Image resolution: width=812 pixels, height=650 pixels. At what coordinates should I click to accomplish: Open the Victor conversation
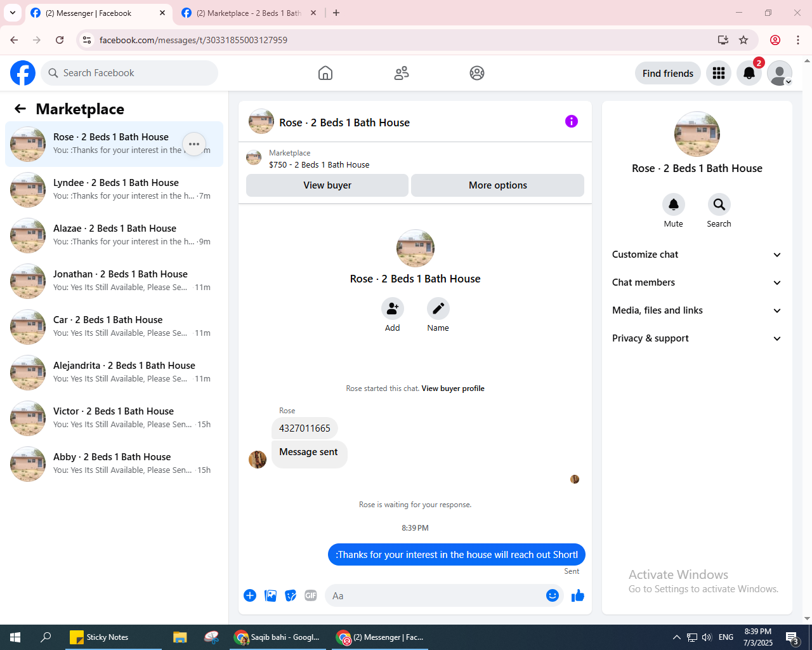point(114,418)
